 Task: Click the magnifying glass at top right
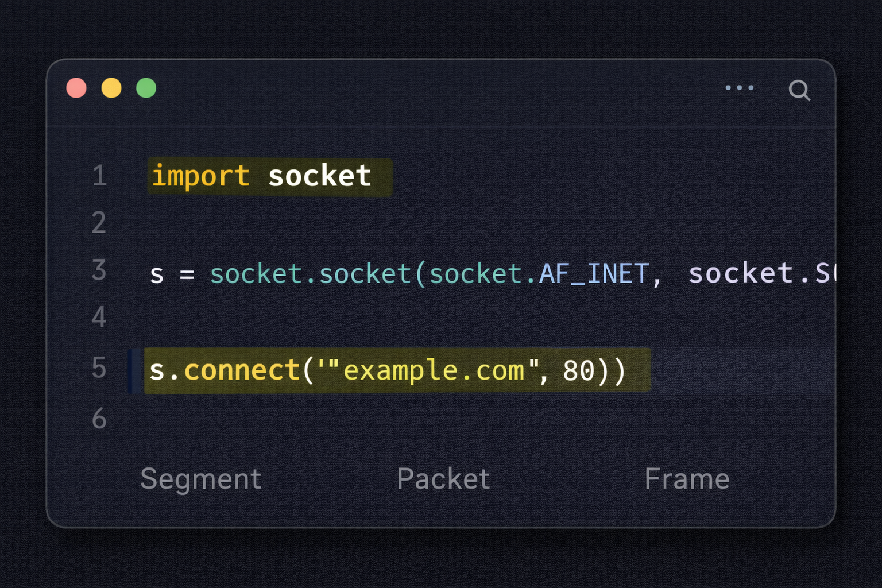799,90
